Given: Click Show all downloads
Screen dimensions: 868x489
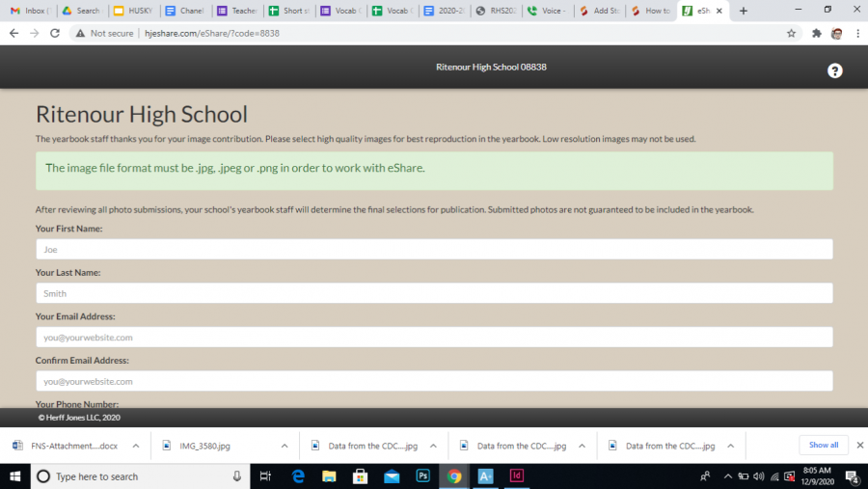Looking at the screenshot, I should (x=824, y=445).
